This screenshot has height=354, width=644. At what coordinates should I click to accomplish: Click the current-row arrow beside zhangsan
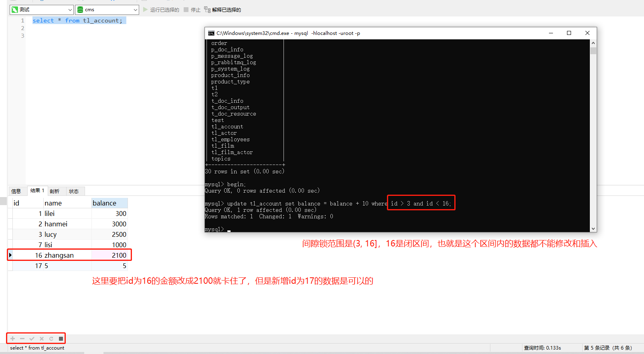point(10,255)
